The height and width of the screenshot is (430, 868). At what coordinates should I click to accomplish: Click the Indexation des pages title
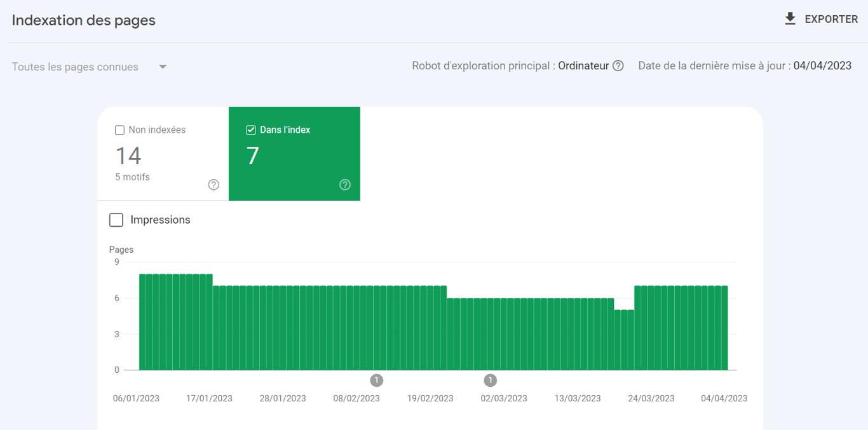tap(83, 20)
